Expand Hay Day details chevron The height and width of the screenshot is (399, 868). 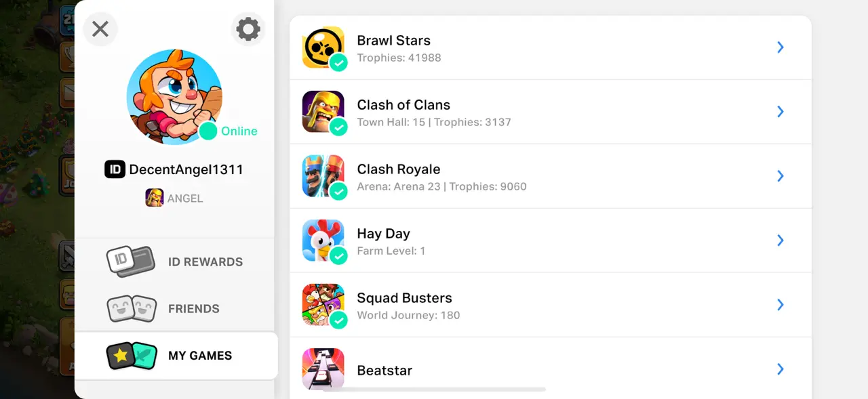781,240
